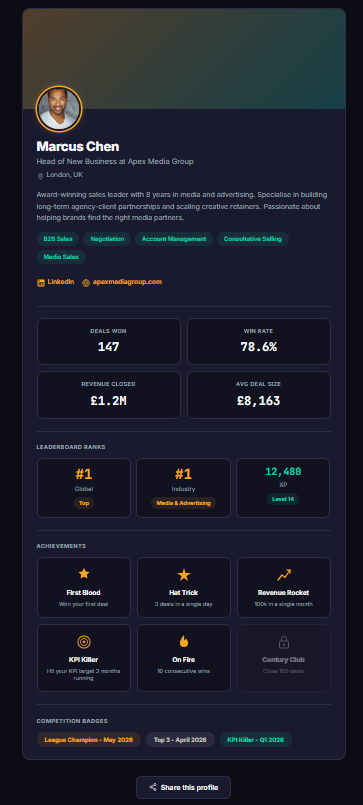Click the KPI Killer target icon
The width and height of the screenshot is (363, 805).
click(84, 642)
